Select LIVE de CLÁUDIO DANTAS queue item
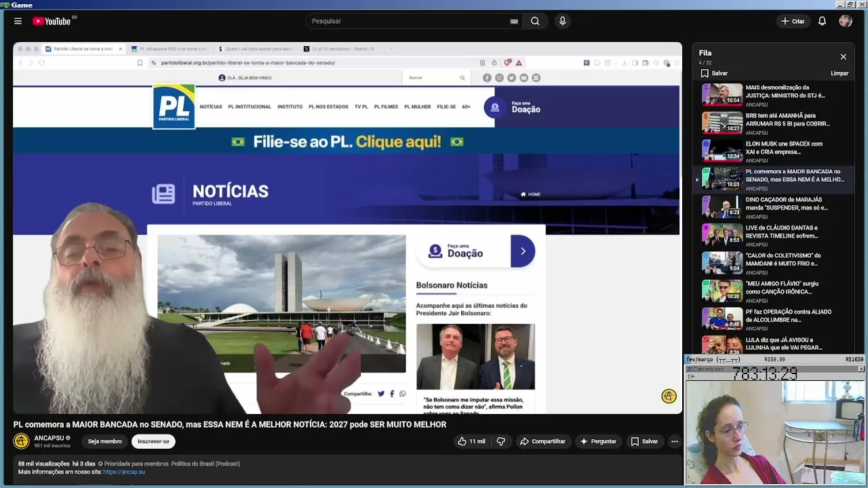This screenshot has height=488, width=868. tap(774, 235)
